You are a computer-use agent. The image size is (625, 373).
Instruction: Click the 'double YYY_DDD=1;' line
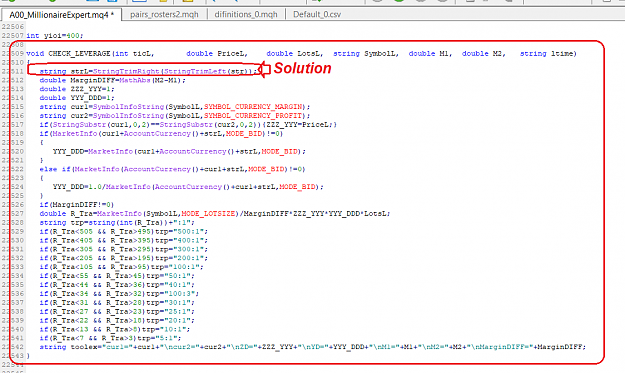pos(77,98)
